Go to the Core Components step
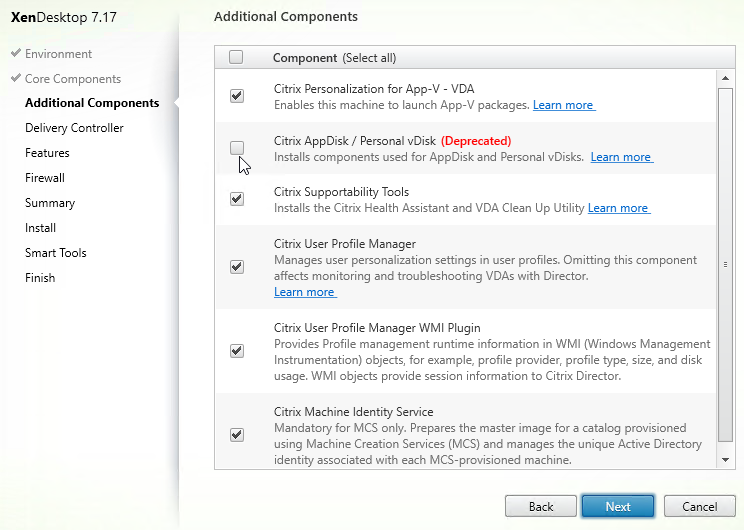The height and width of the screenshot is (530, 744). point(73,79)
